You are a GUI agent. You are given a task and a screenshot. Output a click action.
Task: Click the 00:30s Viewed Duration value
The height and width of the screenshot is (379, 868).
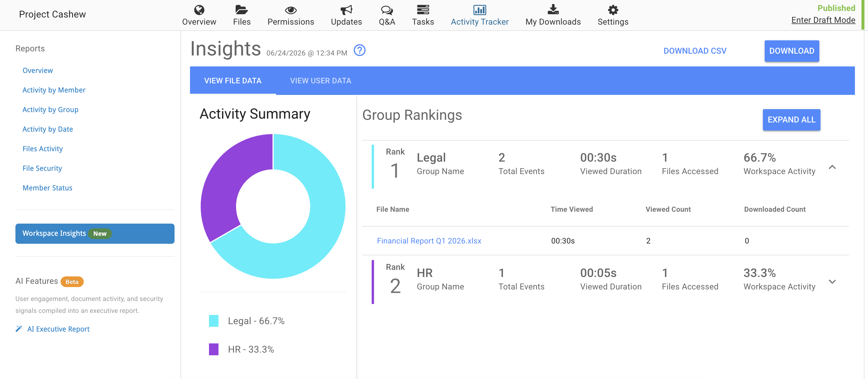tap(598, 157)
